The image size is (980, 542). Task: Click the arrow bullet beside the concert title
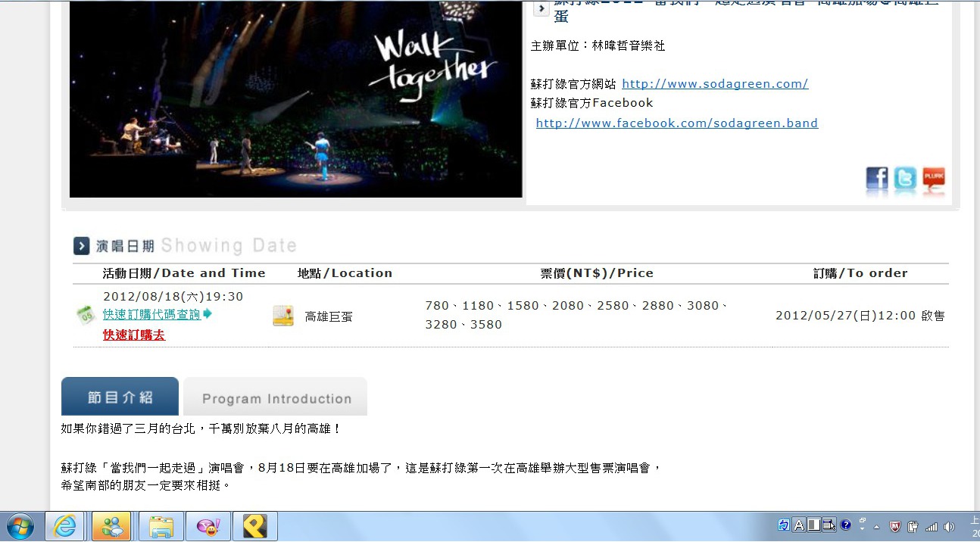pyautogui.click(x=541, y=8)
